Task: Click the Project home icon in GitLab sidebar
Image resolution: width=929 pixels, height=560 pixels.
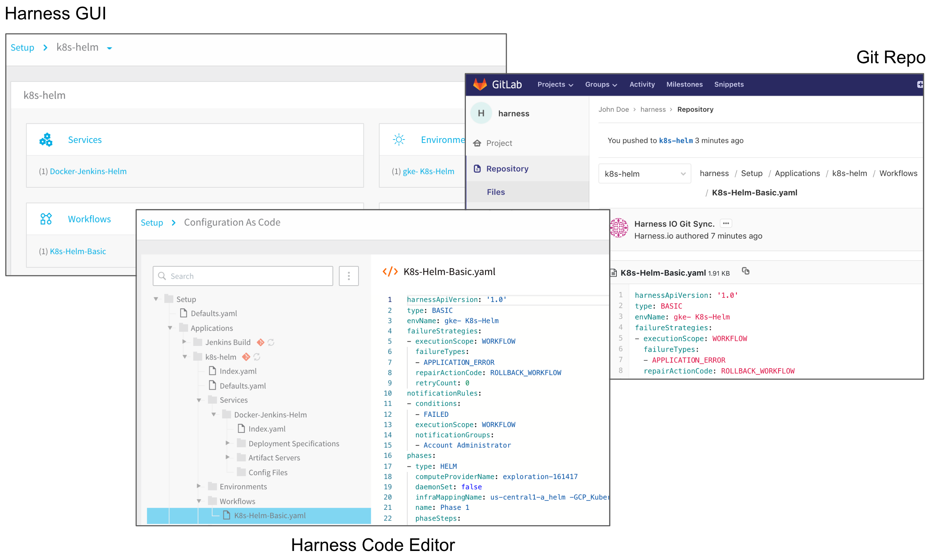Action: 477,143
